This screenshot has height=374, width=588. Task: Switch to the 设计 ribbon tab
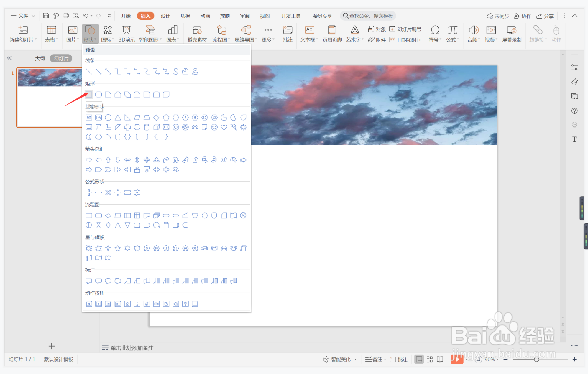(165, 16)
